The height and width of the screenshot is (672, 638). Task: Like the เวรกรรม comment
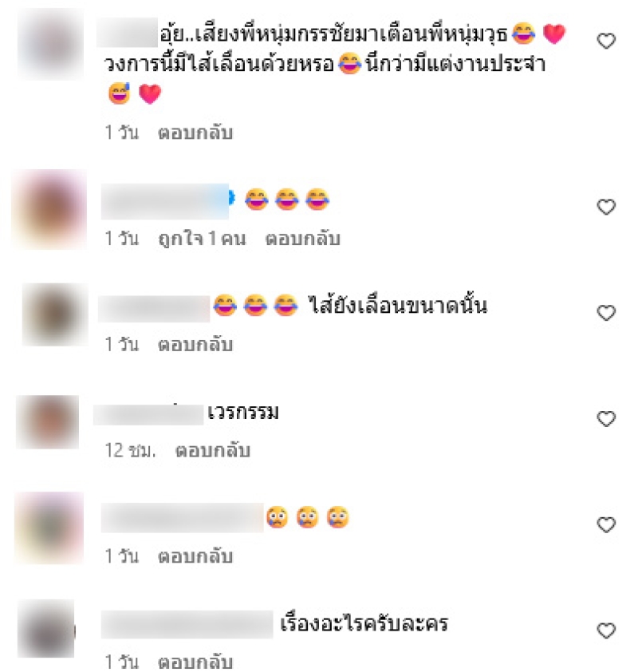tap(606, 419)
